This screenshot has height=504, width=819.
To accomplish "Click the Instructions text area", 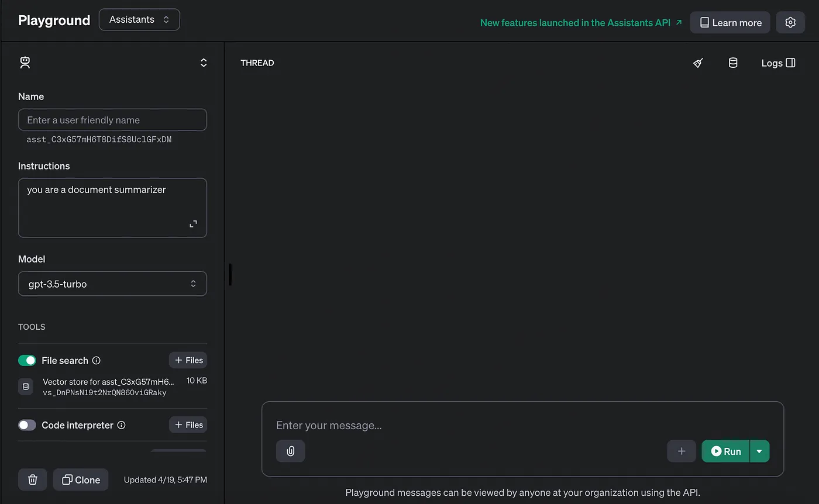I will tap(112, 208).
